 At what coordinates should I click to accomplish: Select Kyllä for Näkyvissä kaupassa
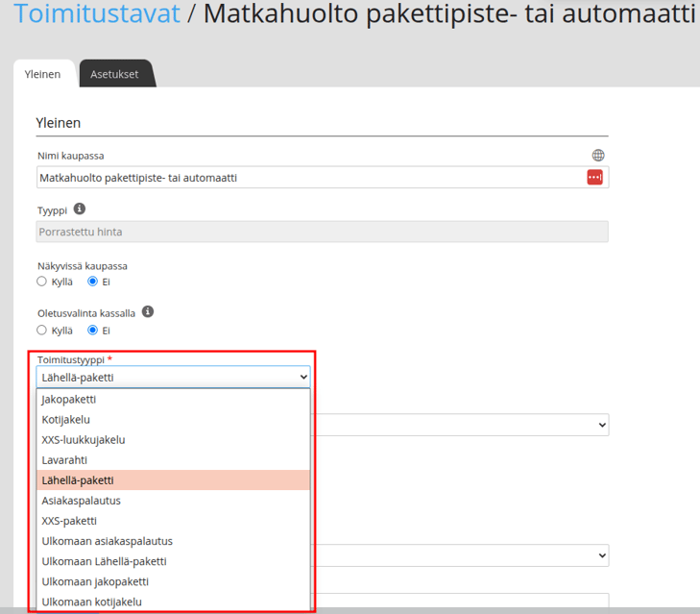coord(41,282)
